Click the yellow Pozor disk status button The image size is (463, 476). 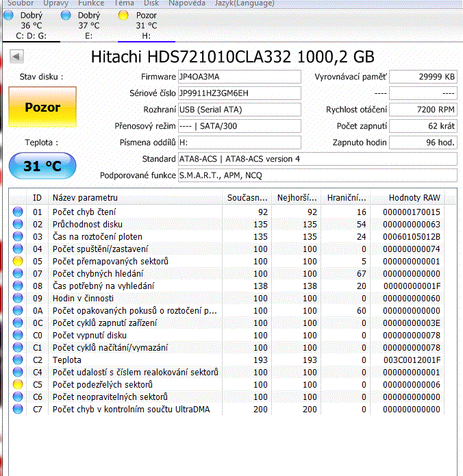tap(42, 107)
